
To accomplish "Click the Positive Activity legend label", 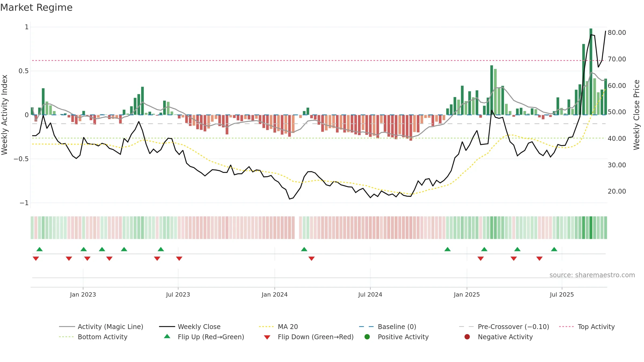I will [x=403, y=337].
